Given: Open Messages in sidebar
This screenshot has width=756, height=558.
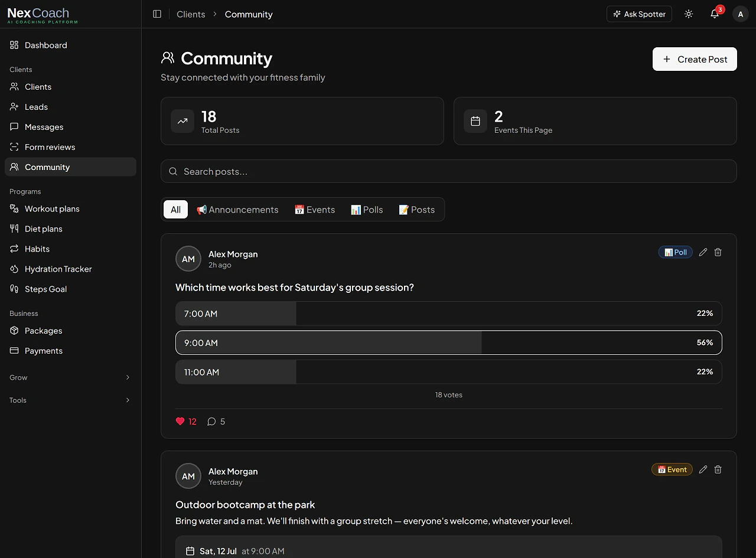Looking at the screenshot, I should click(x=70, y=127).
